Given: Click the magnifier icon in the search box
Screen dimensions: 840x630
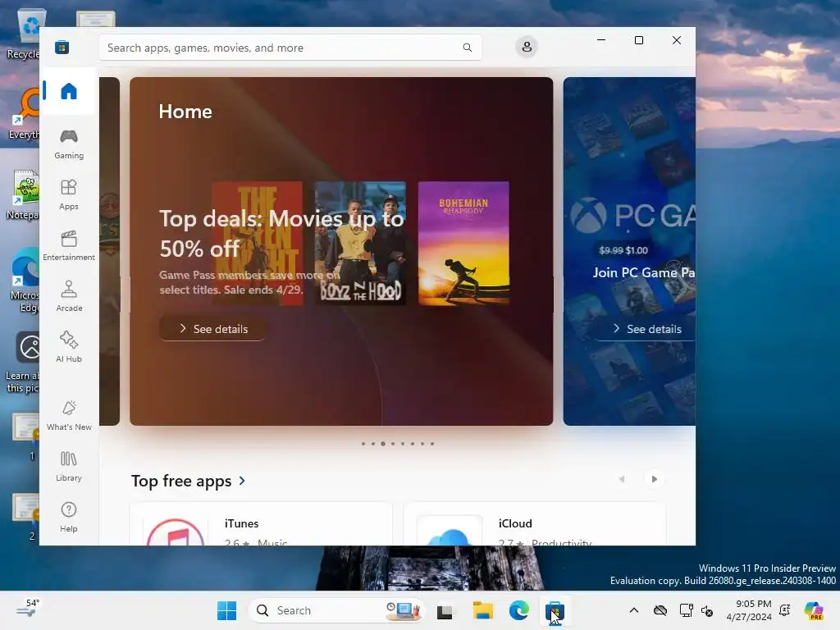Looking at the screenshot, I should pos(467,48).
